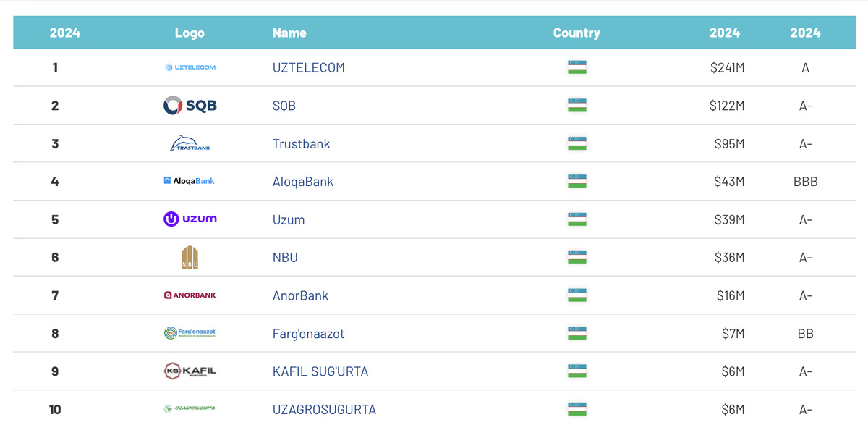The image size is (868, 446).
Task: Click the red AnorBank logo
Action: click(x=190, y=295)
